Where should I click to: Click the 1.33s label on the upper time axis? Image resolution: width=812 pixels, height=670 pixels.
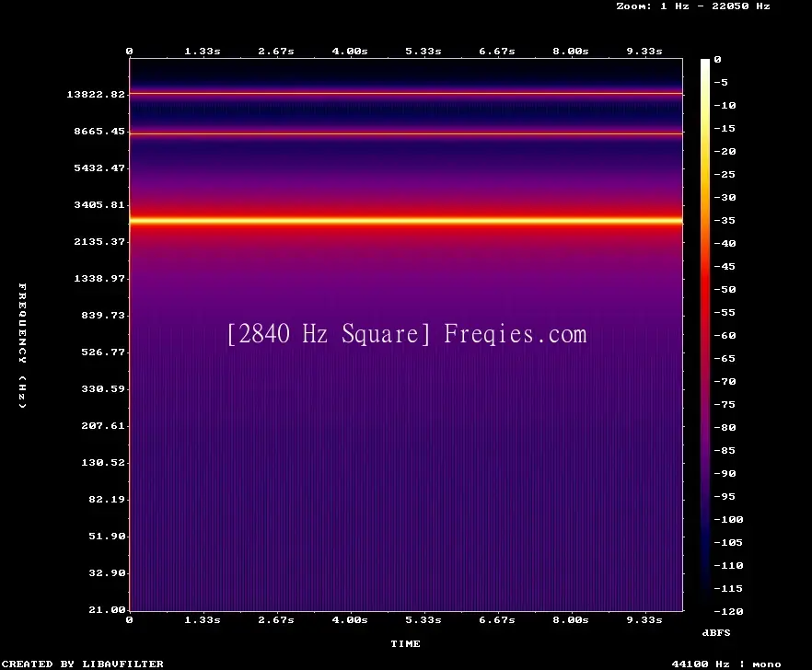tap(203, 52)
